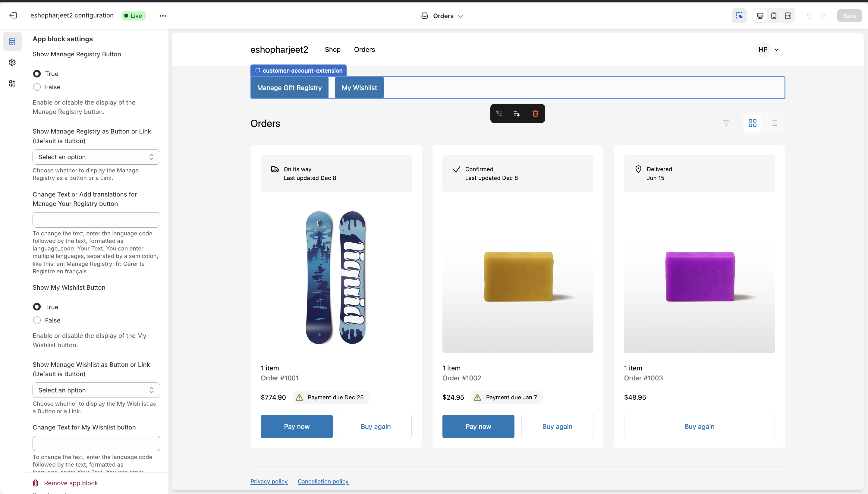This screenshot has width=868, height=494.
Task: Click Order #1003 text
Action: click(x=643, y=378)
